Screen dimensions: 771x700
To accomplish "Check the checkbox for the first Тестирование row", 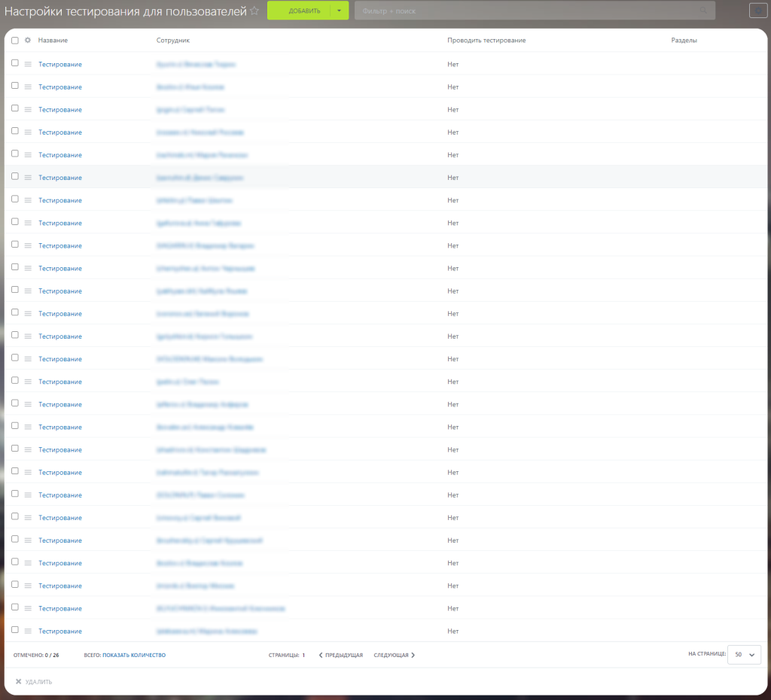I will [15, 64].
